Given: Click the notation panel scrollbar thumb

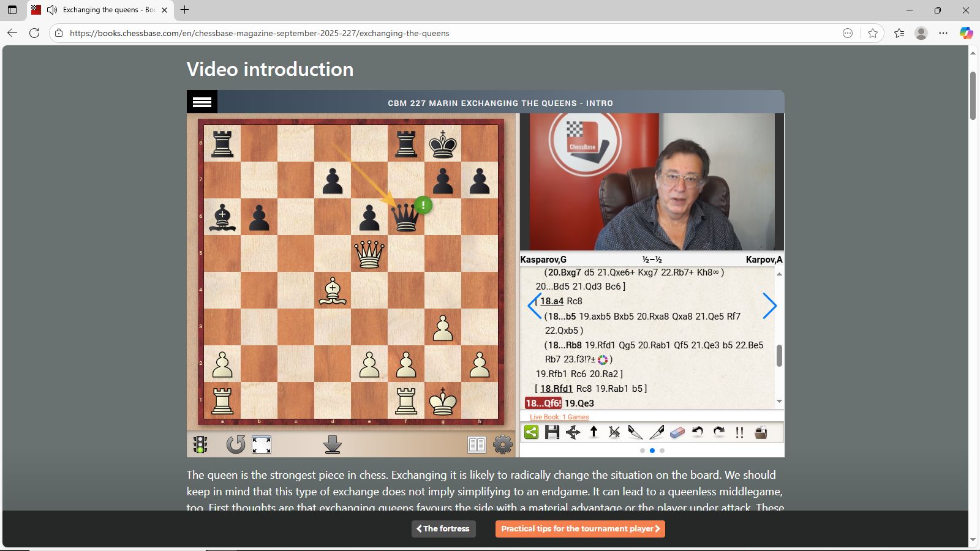Looking at the screenshot, I should [x=779, y=356].
